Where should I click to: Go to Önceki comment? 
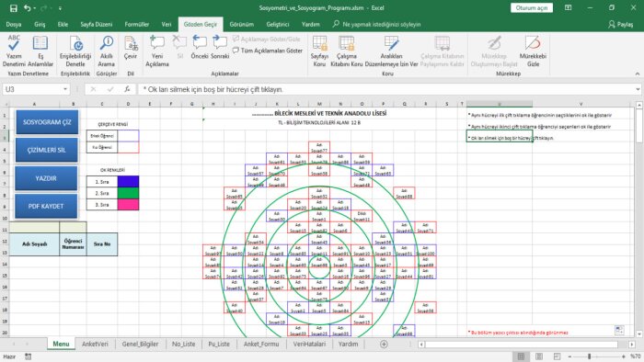[200, 48]
